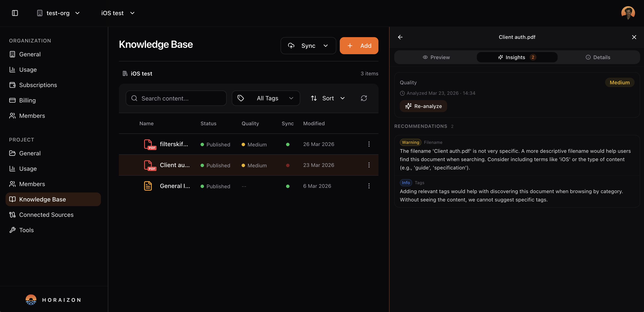Toggle the sidebar collapse icon

[15, 13]
